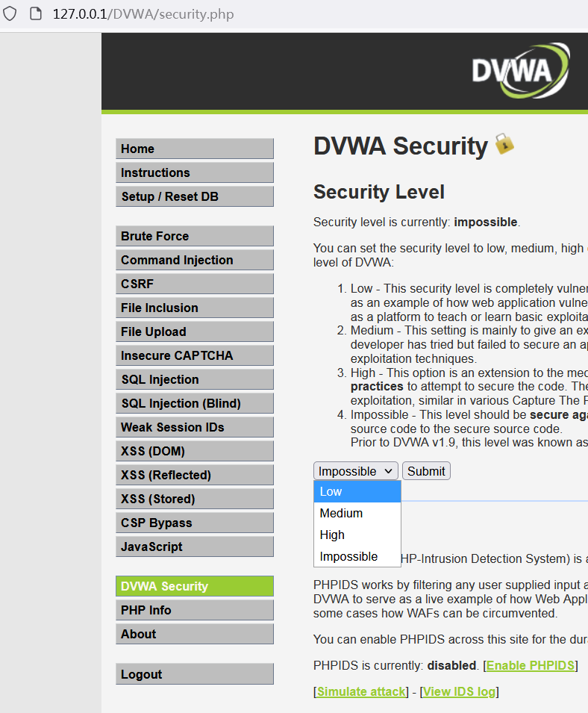Go to Setup / Reset DB
588x713 pixels.
(x=195, y=196)
